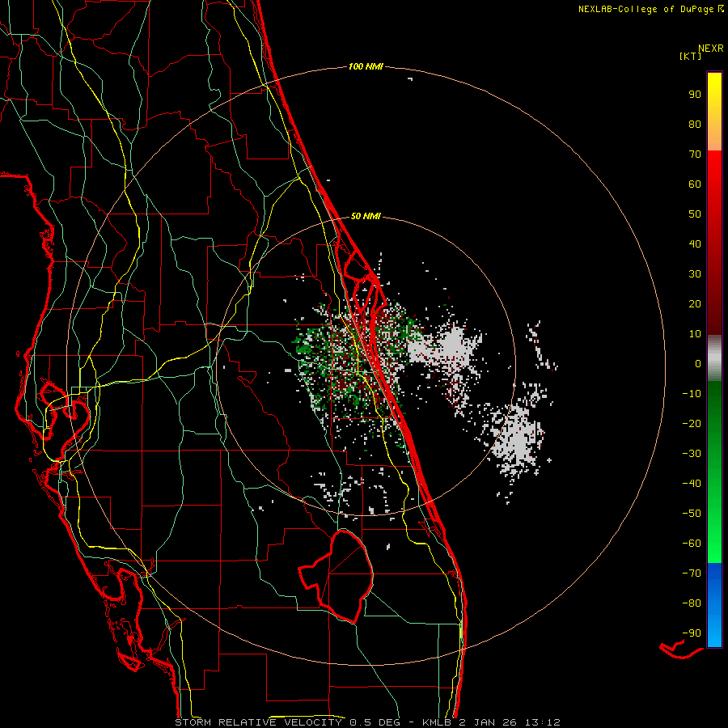Click the -20 value on the scale
728x728 pixels.
click(x=692, y=424)
